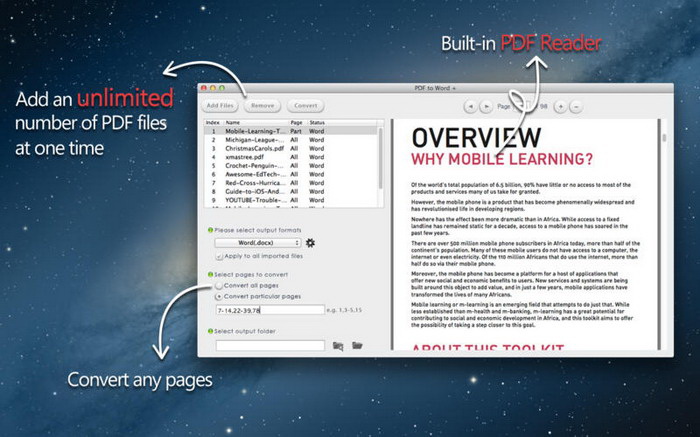Go to the previous PDF page
The height and width of the screenshot is (437, 700).
tap(470, 107)
